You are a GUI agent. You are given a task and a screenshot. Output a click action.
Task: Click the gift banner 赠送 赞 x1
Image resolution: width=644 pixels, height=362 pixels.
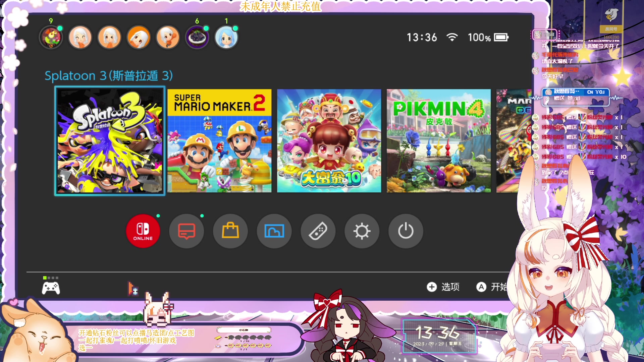pos(576,97)
